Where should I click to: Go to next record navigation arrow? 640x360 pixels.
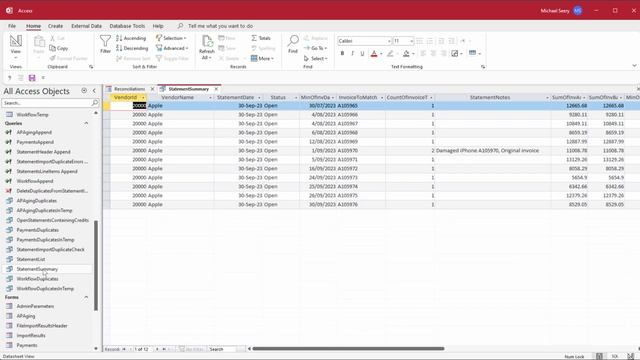(x=157, y=349)
